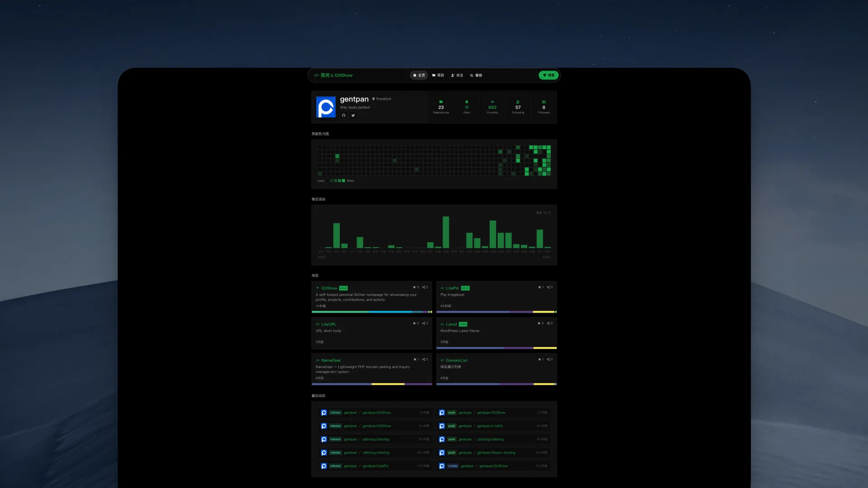Image resolution: width=868 pixels, height=488 pixels.
Task: Open the GitShow project title link
Action: (329, 288)
